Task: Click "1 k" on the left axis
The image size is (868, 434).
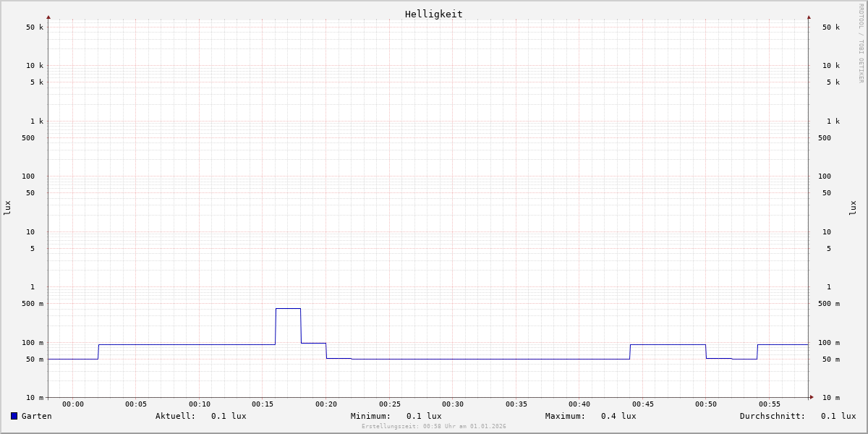Action: point(37,122)
